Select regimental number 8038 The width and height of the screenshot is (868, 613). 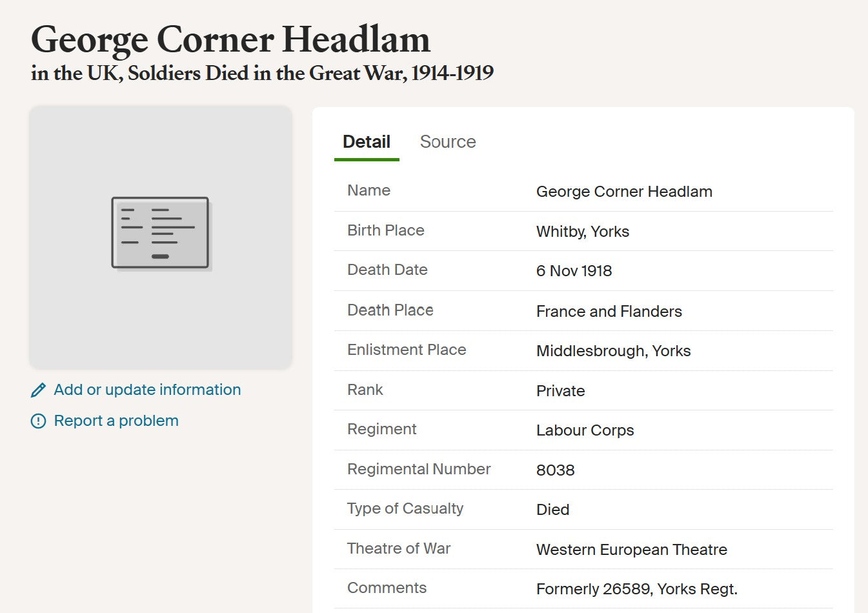click(555, 470)
